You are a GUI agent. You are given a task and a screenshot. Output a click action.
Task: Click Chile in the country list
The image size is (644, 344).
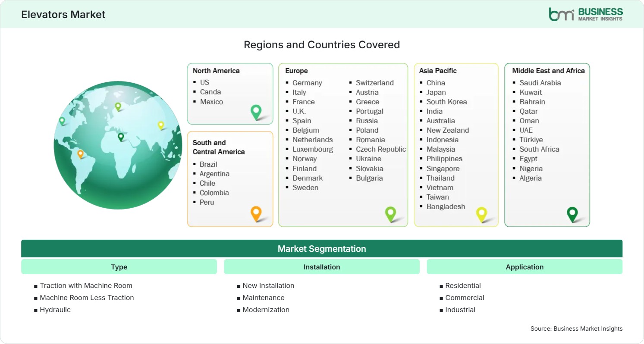(207, 183)
